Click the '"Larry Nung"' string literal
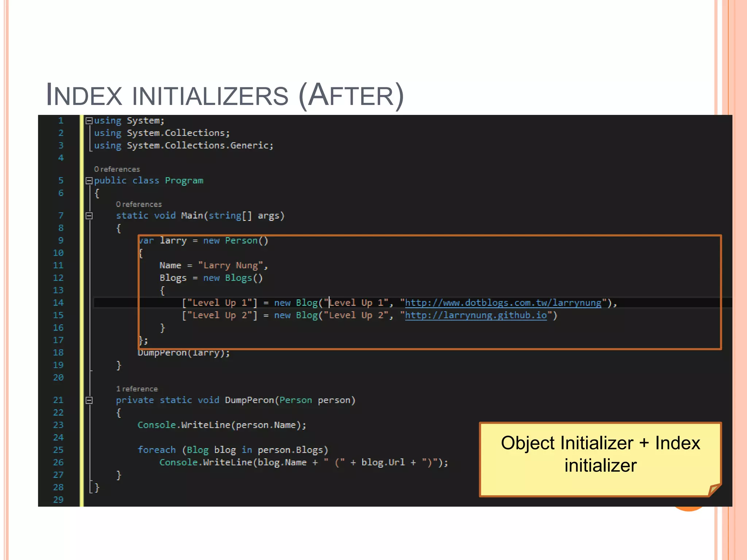 [231, 265]
